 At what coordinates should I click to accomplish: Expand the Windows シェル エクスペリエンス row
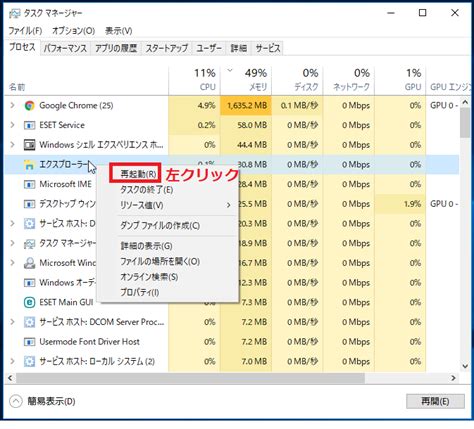click(12, 145)
